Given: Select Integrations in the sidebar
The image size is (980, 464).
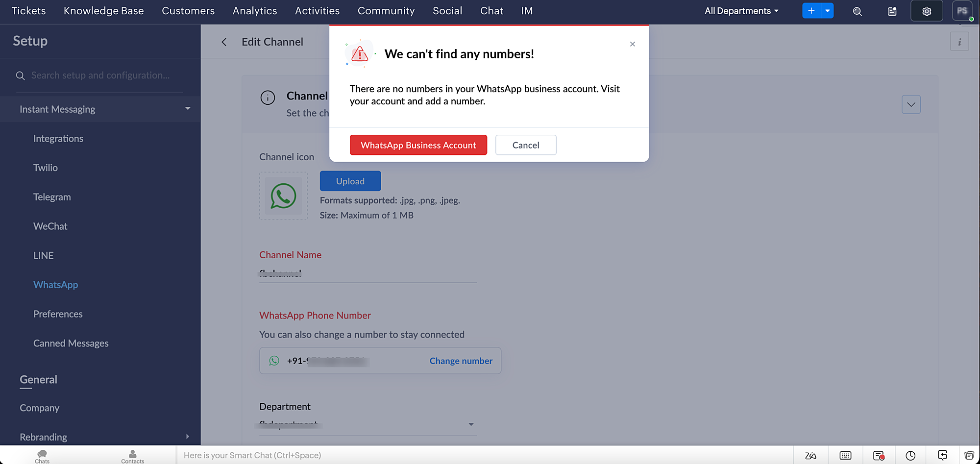Looking at the screenshot, I should coord(58,139).
